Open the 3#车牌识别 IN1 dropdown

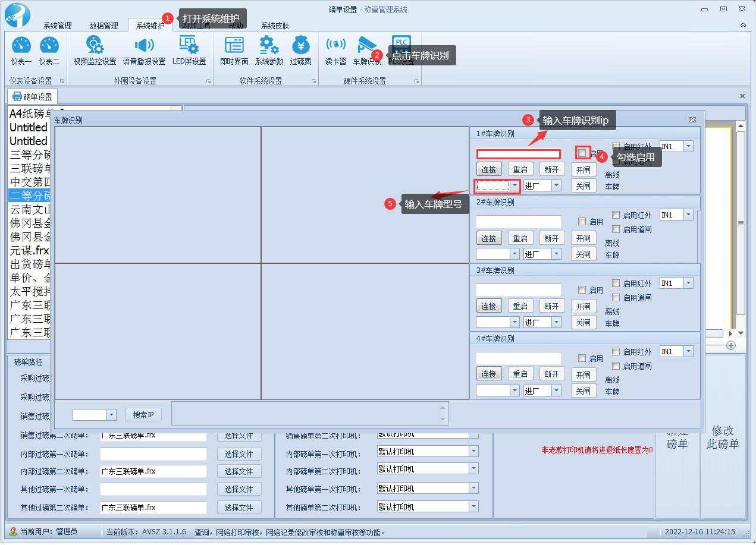(688, 283)
